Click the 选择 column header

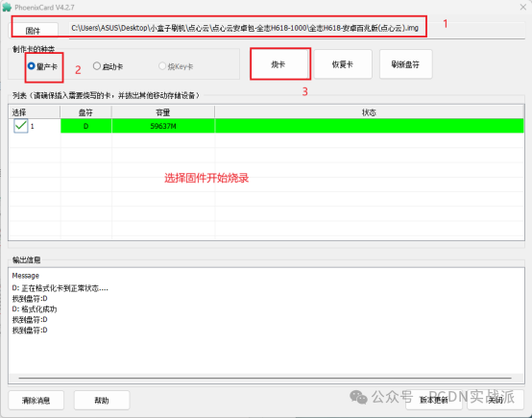click(35, 112)
